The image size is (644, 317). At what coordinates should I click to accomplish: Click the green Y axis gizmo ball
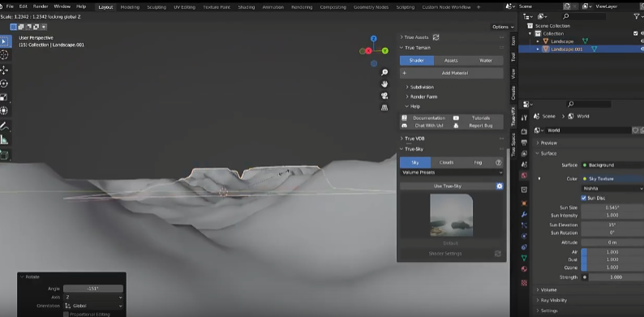point(384,51)
